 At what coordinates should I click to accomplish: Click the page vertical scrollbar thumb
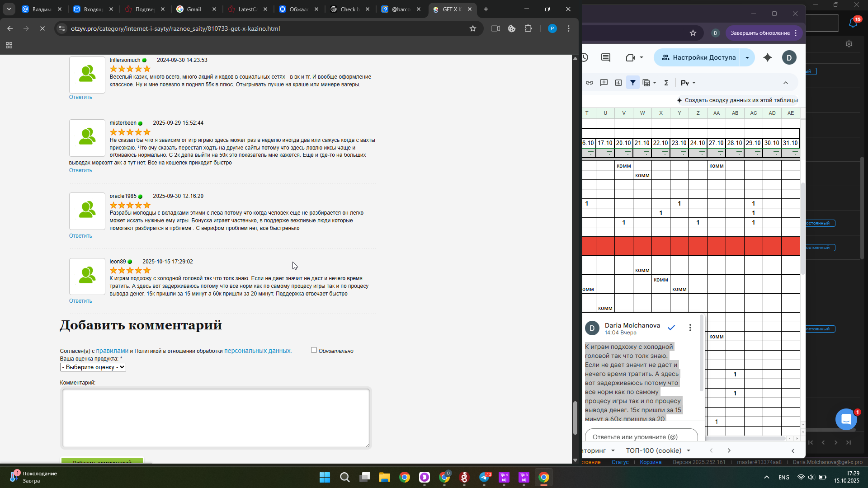[x=575, y=418]
